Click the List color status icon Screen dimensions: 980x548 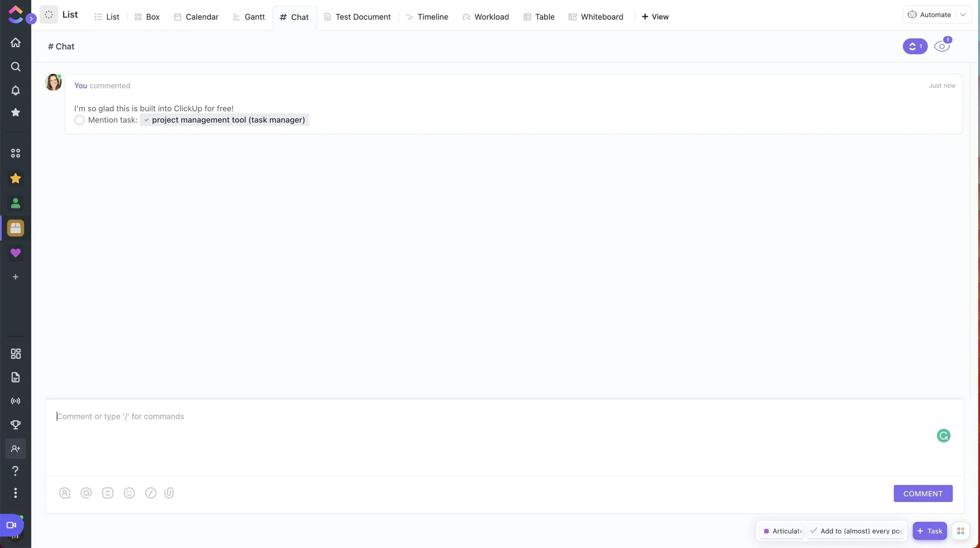tap(49, 15)
